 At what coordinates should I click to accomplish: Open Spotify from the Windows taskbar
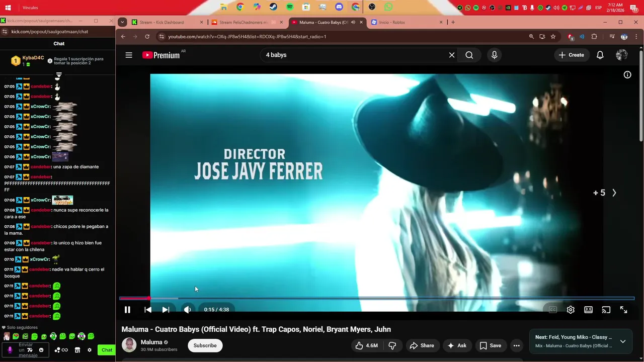(290, 7)
